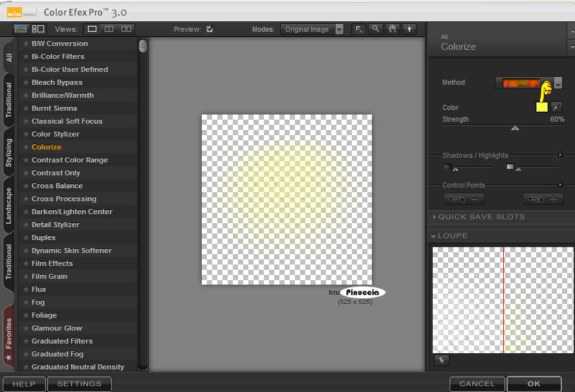Screen dimensions: 575x392
Task: Open the Settings button
Action: [79, 384]
